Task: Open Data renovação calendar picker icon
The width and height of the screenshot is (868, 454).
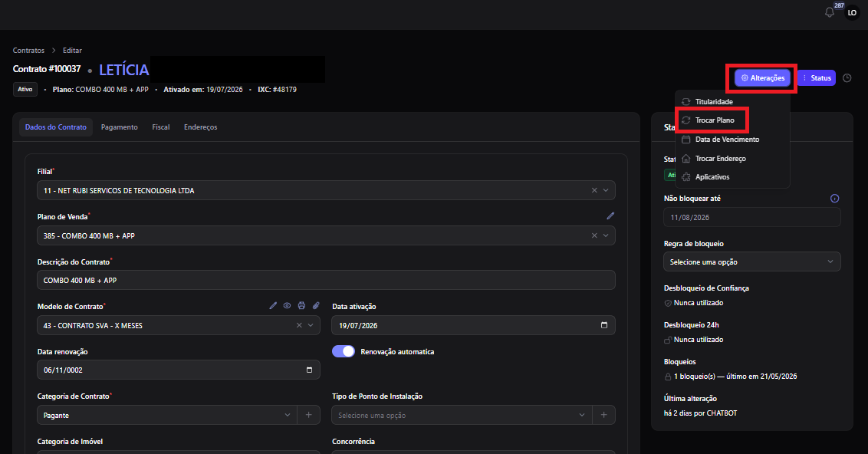Action: 309,370
